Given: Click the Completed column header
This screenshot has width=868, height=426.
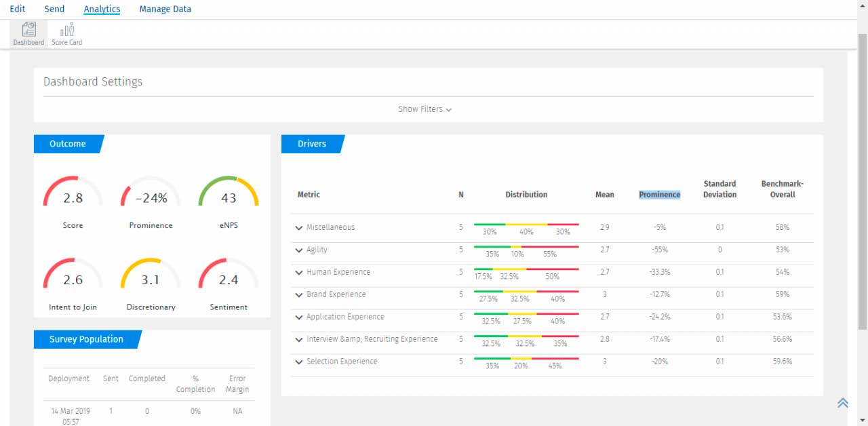Looking at the screenshot, I should coord(147,379).
